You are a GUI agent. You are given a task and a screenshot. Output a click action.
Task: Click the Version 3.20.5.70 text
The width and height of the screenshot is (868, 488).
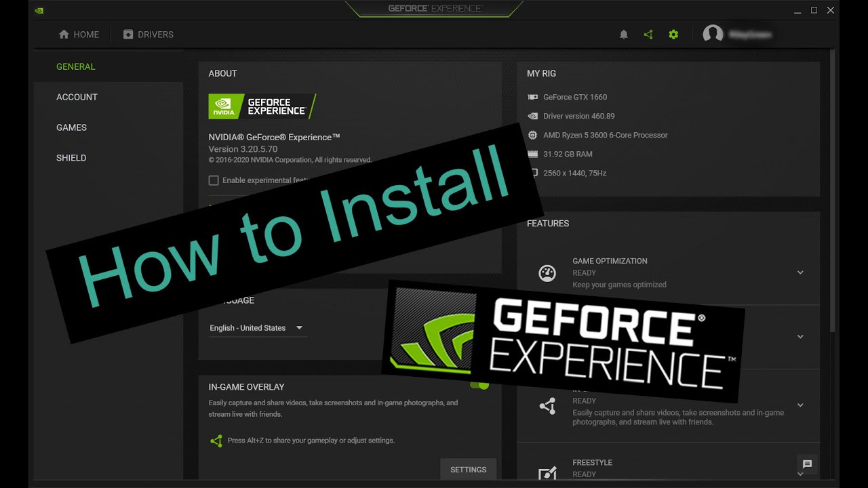coord(243,149)
